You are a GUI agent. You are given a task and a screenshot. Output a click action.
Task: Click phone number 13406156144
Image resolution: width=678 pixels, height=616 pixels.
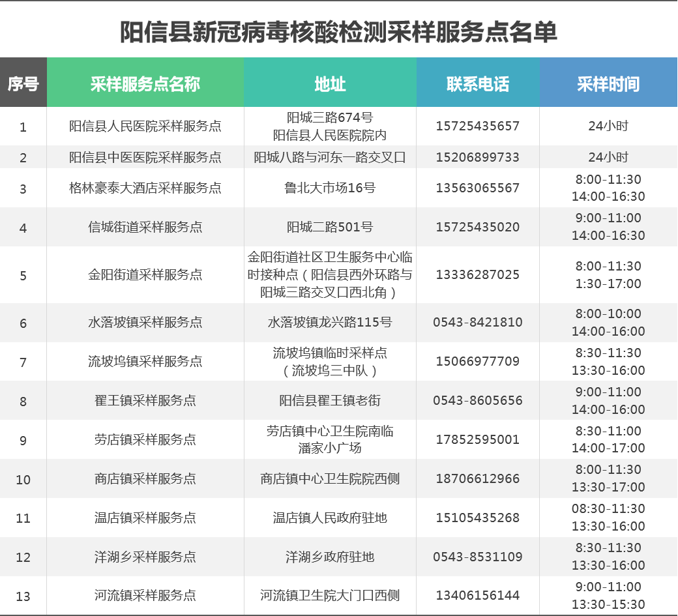477,596
